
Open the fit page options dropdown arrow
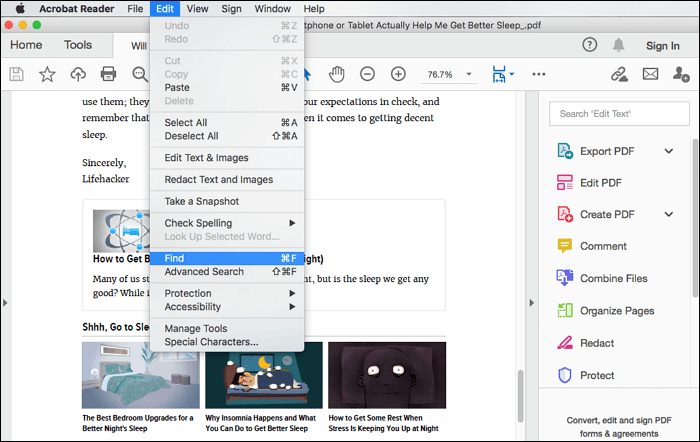(x=512, y=74)
